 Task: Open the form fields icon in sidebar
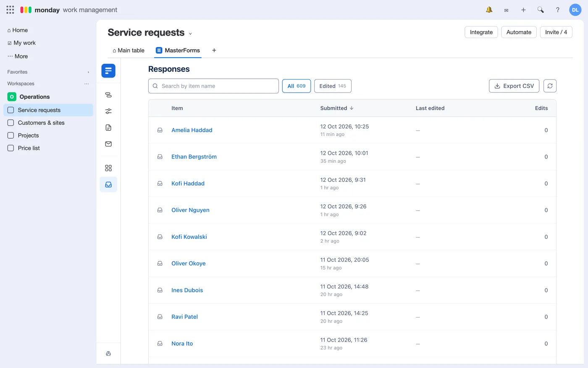(108, 95)
